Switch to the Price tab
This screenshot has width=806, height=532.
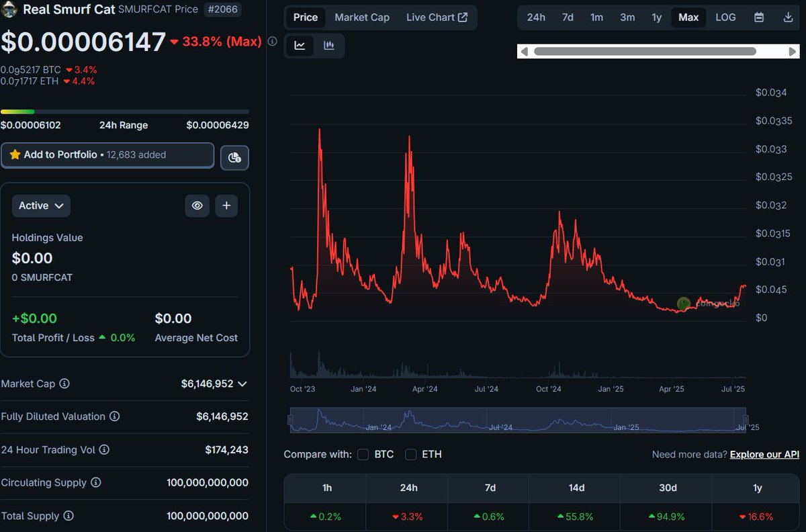(x=306, y=17)
